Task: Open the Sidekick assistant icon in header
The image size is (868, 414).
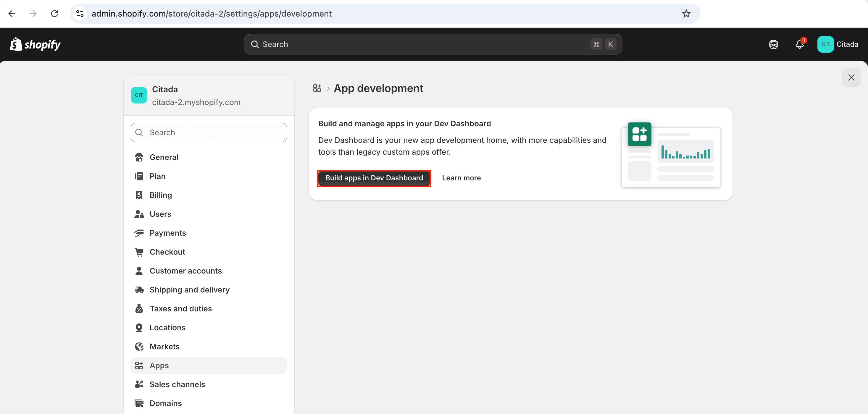Action: 773,44
